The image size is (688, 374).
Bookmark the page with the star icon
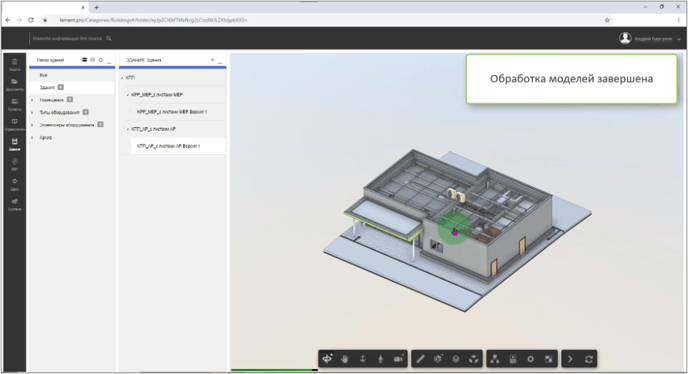tap(607, 20)
